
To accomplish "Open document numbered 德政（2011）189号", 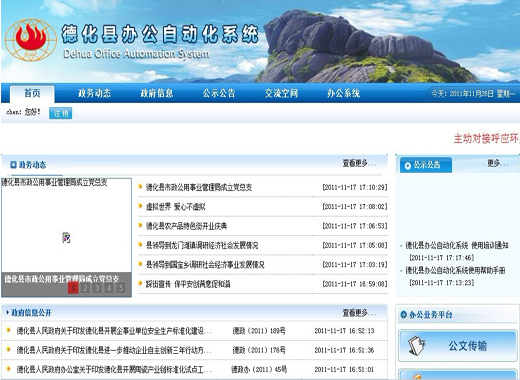I will pyautogui.click(x=259, y=331).
